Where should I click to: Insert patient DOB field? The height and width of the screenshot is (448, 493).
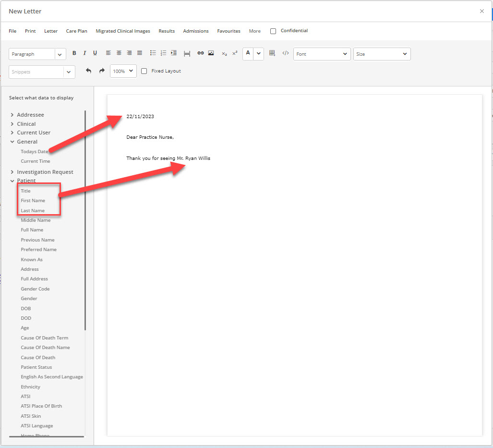[x=26, y=309]
